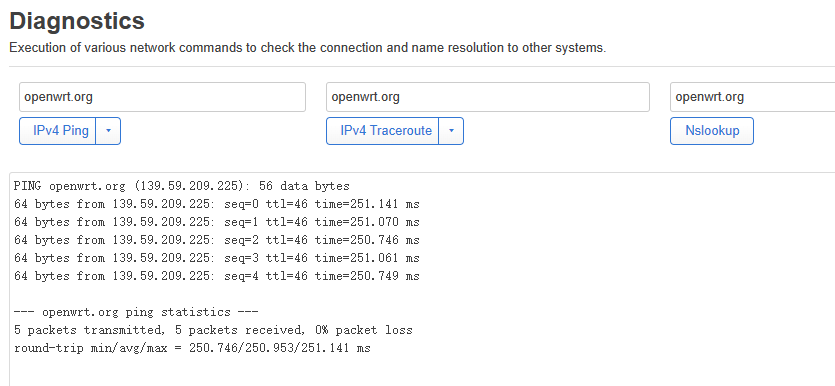This screenshot has width=835, height=386.
Task: Focus the ping host input field
Action: [x=162, y=97]
